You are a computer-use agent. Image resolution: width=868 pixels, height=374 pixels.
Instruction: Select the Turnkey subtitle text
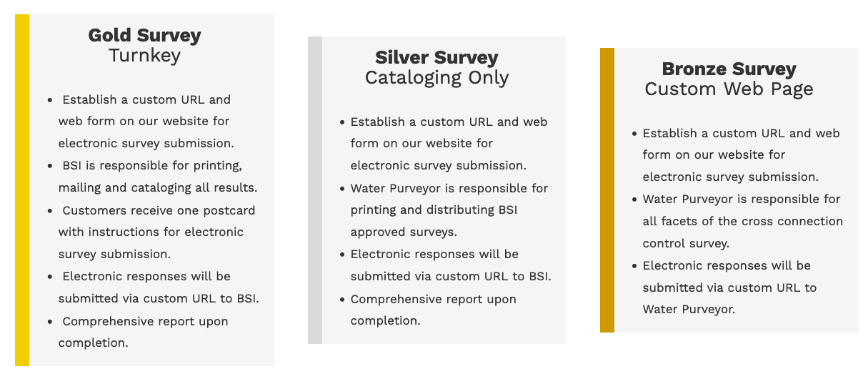coord(144,55)
